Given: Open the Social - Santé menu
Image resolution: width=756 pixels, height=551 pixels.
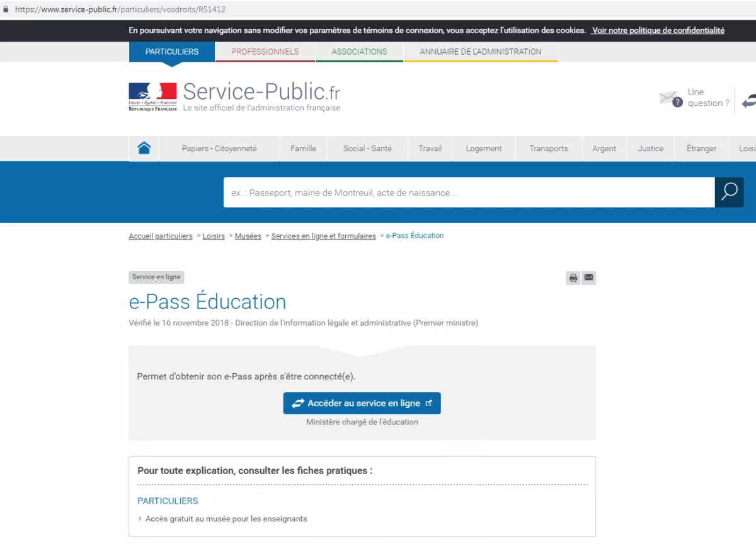Looking at the screenshot, I should coord(367,149).
